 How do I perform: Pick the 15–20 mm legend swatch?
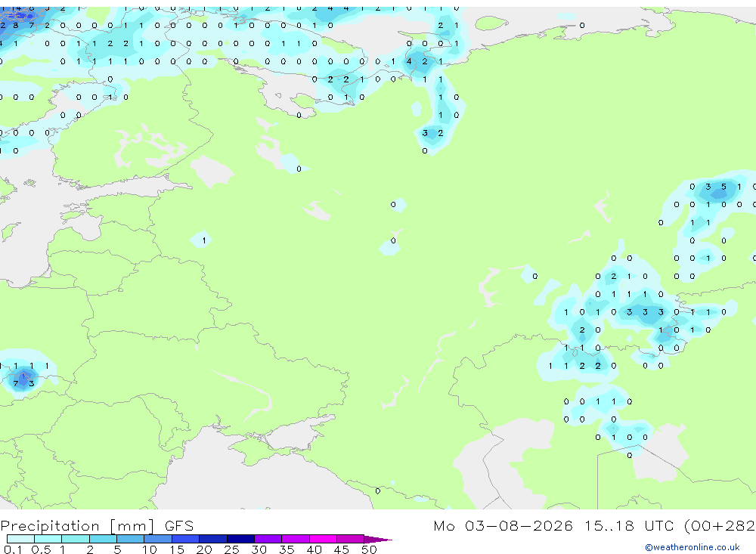pos(185,539)
